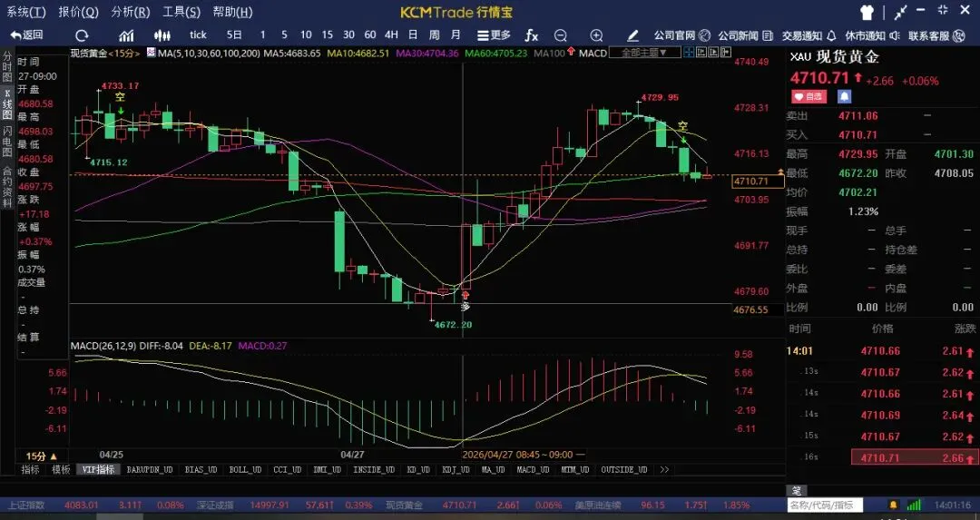980x520 pixels.
Task: Click the shirt skin theme icon
Action: point(867,11)
